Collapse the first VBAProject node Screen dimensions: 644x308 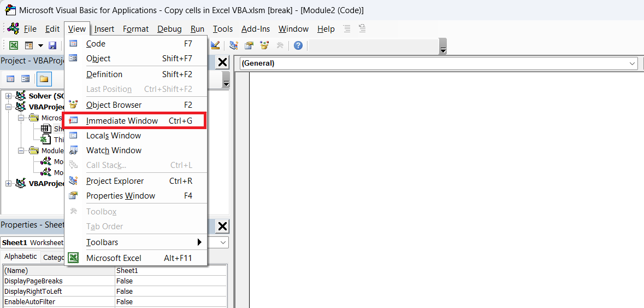click(8, 107)
